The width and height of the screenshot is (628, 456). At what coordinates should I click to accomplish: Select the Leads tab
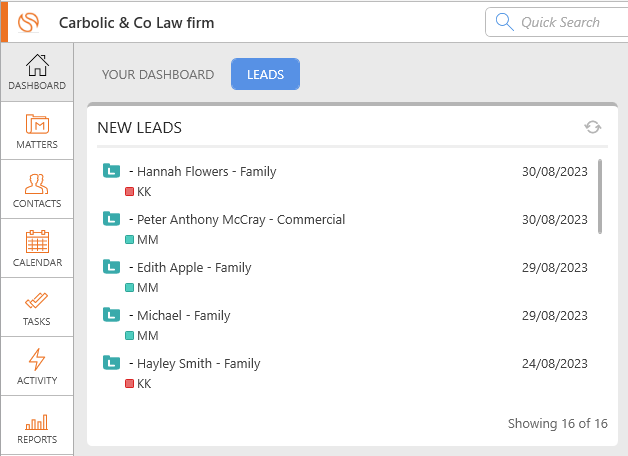click(x=265, y=74)
